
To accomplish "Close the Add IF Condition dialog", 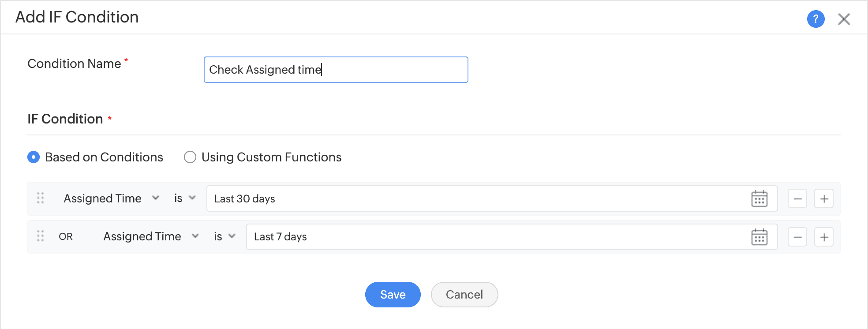I will coord(844,19).
